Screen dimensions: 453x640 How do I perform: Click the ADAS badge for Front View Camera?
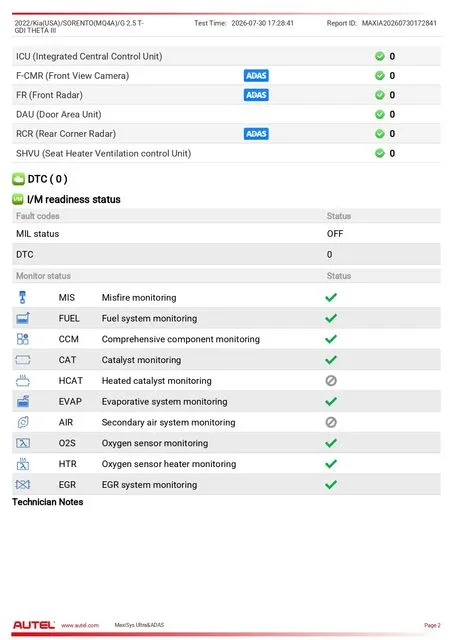click(x=256, y=76)
